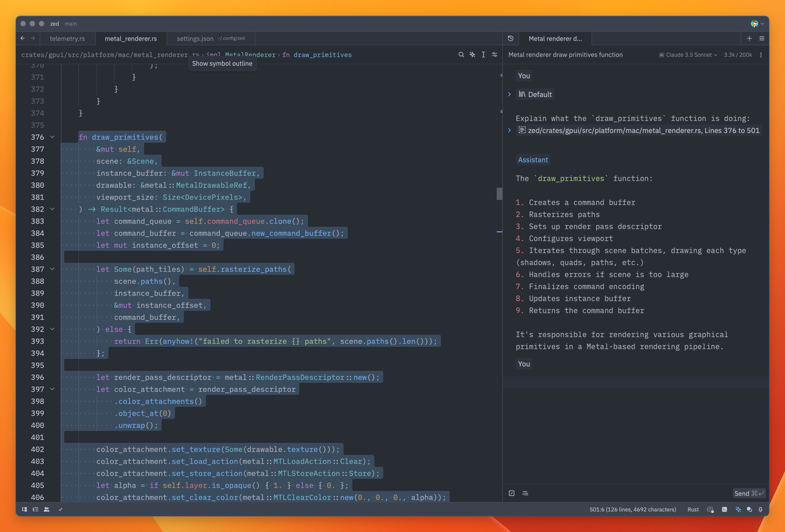Click the fn draw_primitives breadcrumb
The width and height of the screenshot is (785, 532).
tap(317, 54)
